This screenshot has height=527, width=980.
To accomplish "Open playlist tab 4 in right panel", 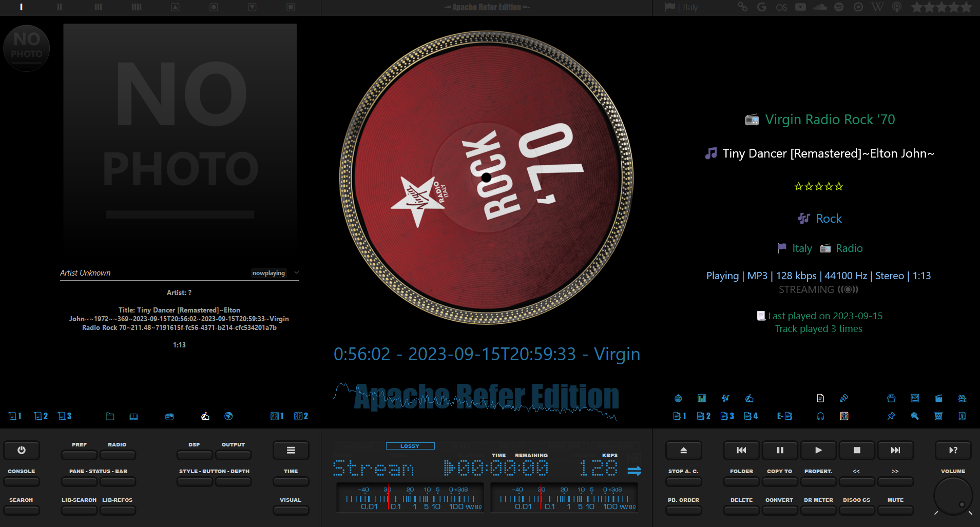I will 751,416.
